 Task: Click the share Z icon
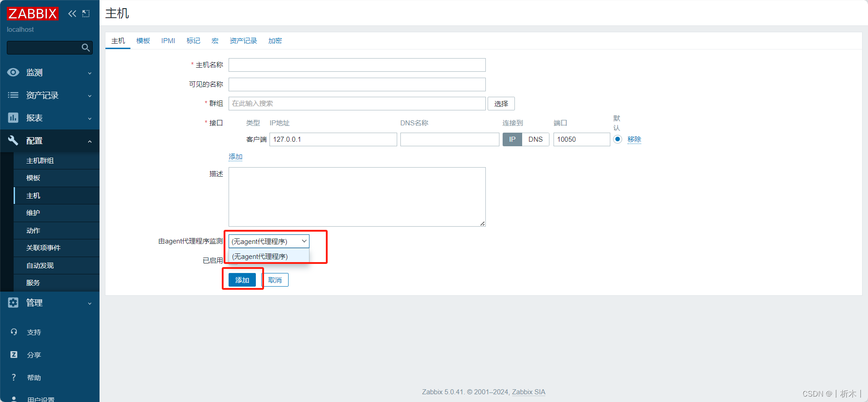(14, 355)
